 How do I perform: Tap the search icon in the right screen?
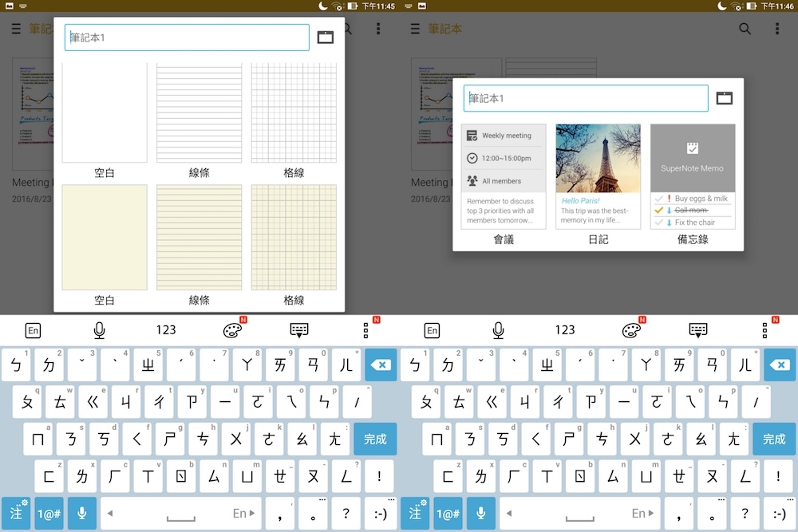745,29
